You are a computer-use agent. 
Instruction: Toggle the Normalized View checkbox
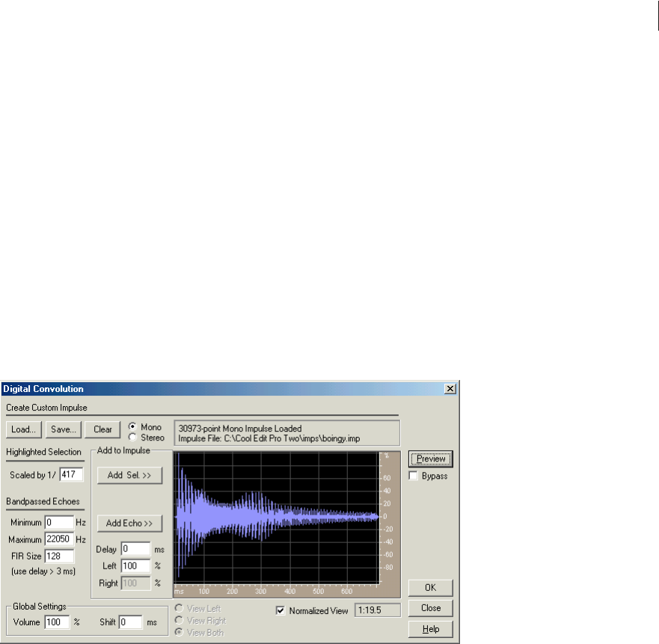tap(281, 610)
